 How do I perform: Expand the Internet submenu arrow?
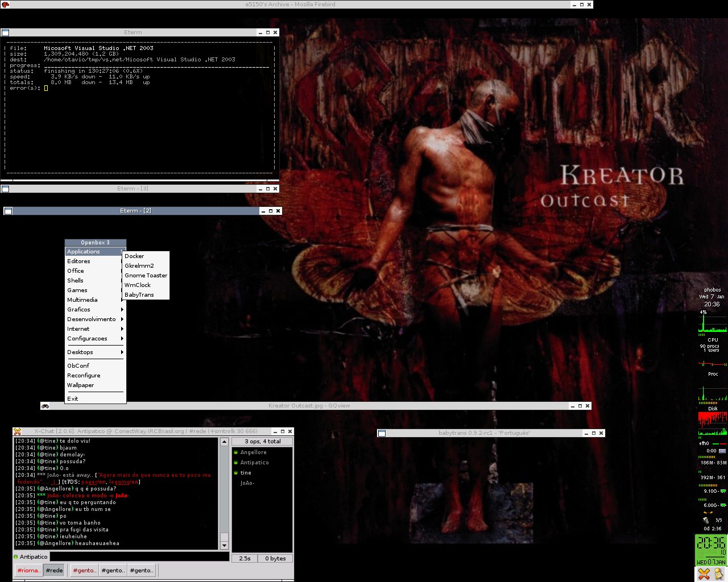click(122, 329)
